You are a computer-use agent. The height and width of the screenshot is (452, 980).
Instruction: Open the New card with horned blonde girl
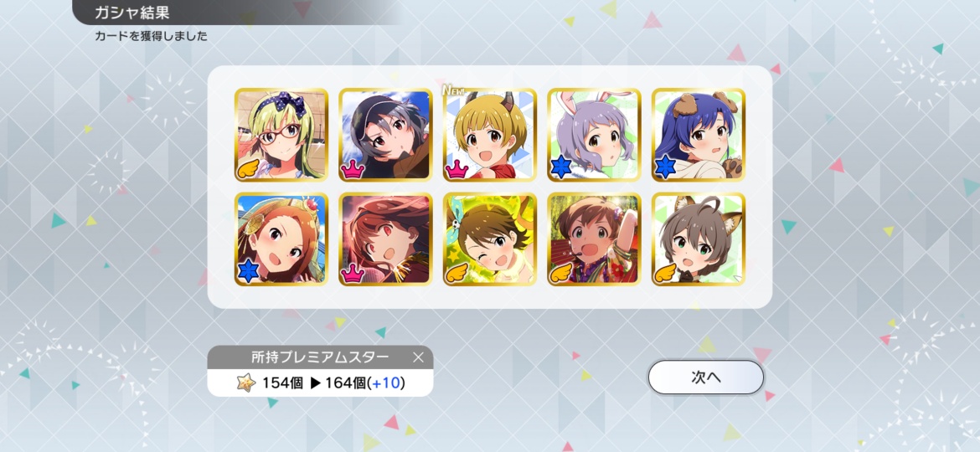tap(490, 135)
